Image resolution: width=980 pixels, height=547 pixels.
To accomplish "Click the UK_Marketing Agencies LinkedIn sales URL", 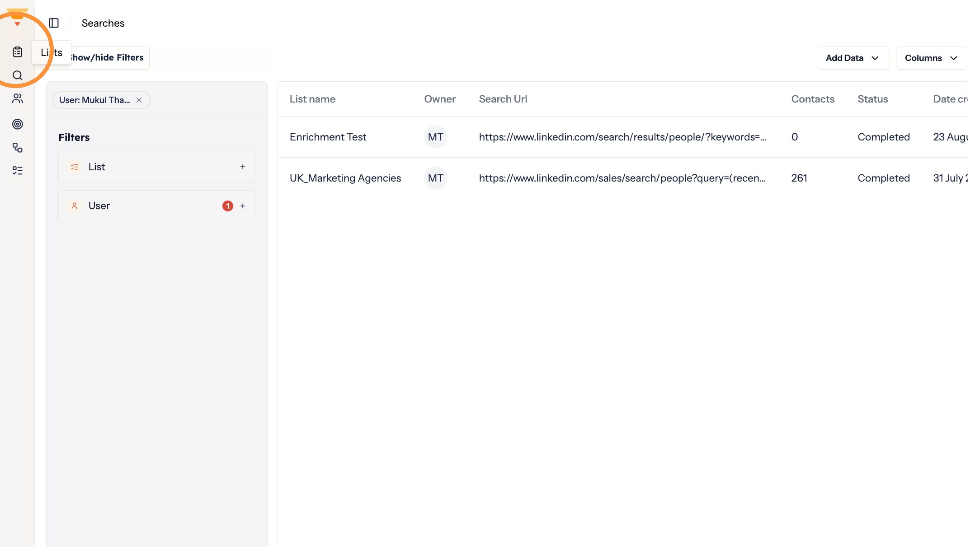I will (622, 178).
